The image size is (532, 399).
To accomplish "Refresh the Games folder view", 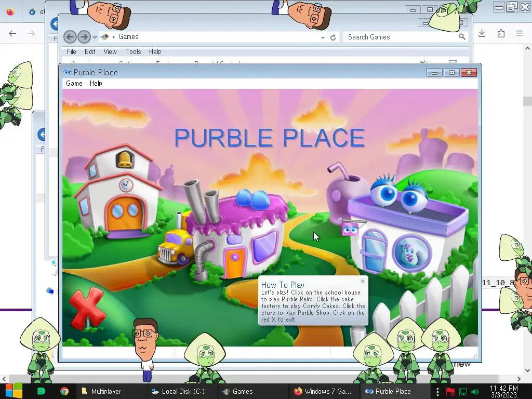I will tap(333, 37).
